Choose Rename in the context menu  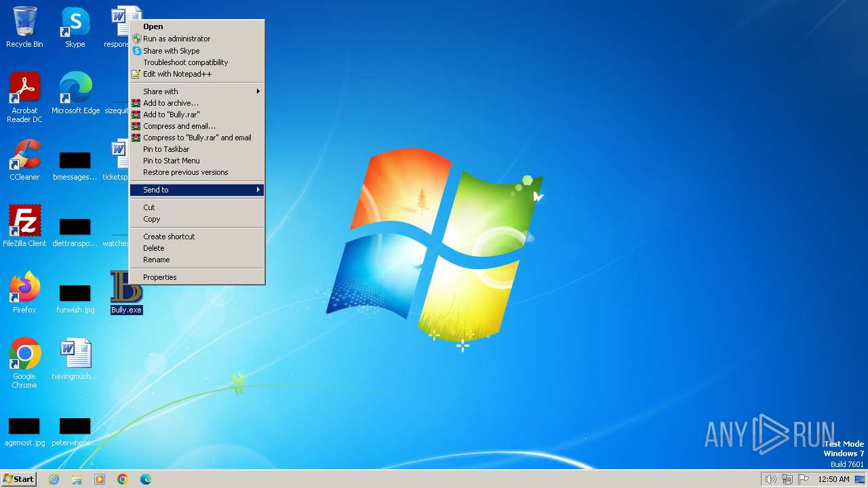(x=197, y=260)
